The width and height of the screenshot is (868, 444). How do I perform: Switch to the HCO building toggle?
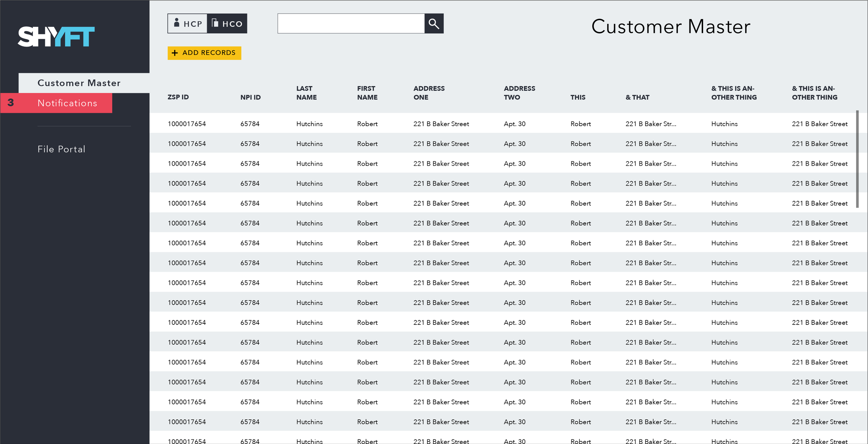tap(227, 24)
